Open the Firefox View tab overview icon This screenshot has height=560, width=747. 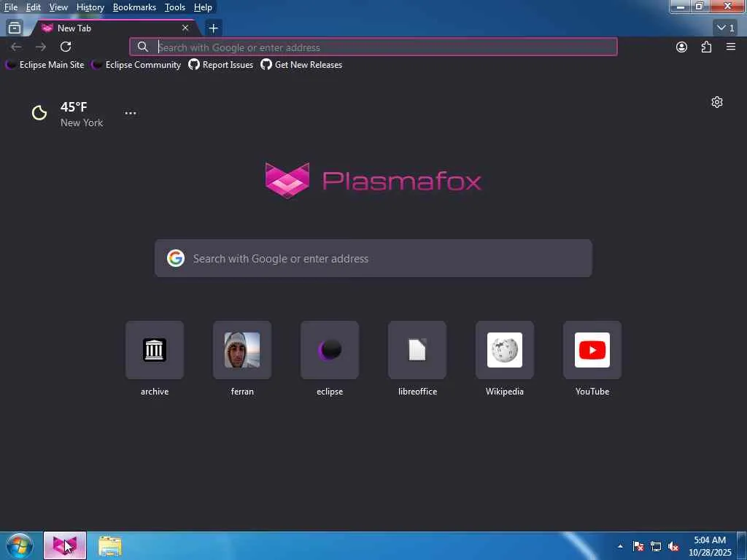tap(15, 28)
